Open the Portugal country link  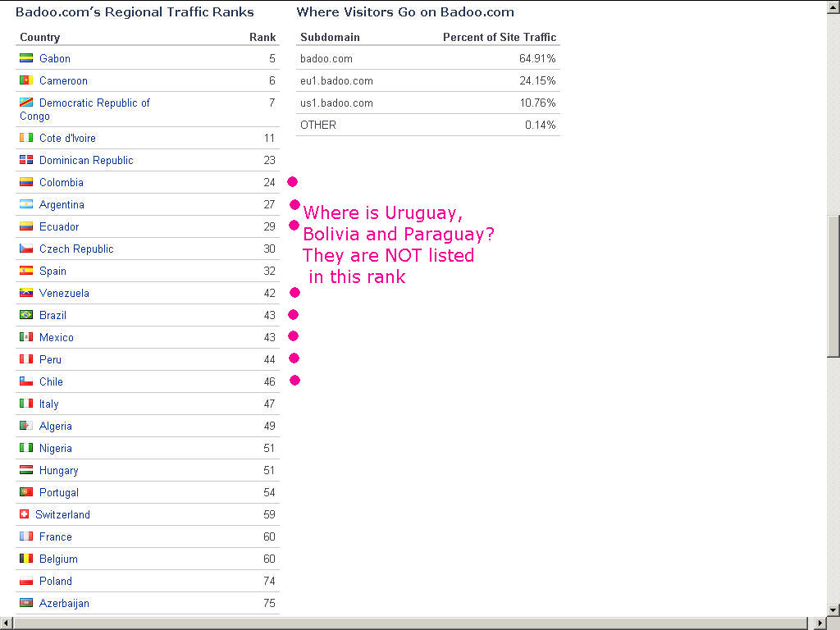(x=59, y=493)
